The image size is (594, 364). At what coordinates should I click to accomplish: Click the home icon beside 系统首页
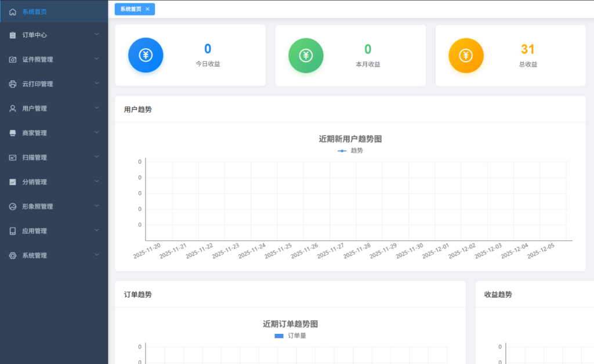pyautogui.click(x=13, y=12)
